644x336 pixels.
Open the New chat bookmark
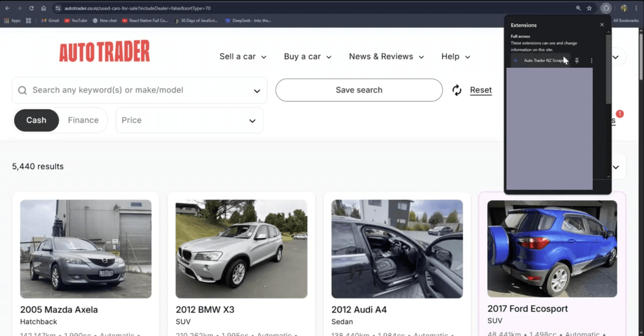click(105, 21)
